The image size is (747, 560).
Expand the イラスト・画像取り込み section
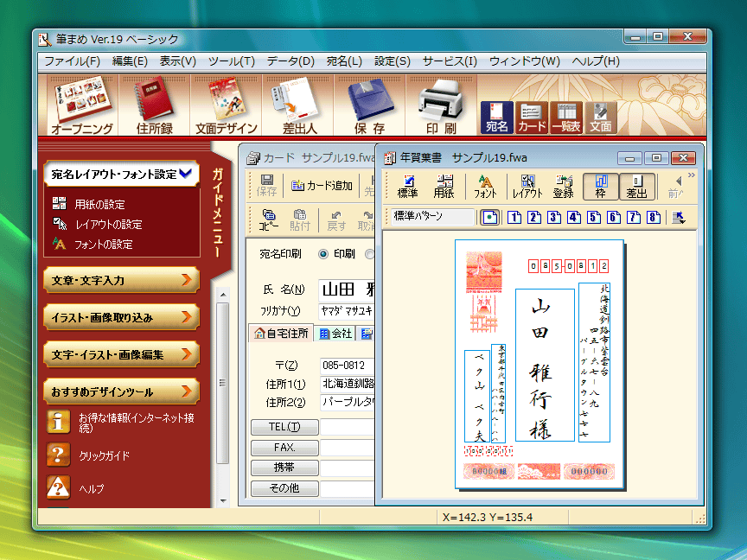tap(122, 317)
